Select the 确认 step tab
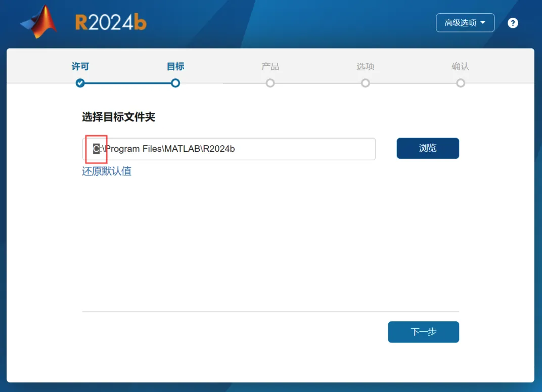The image size is (542, 392). (461, 66)
